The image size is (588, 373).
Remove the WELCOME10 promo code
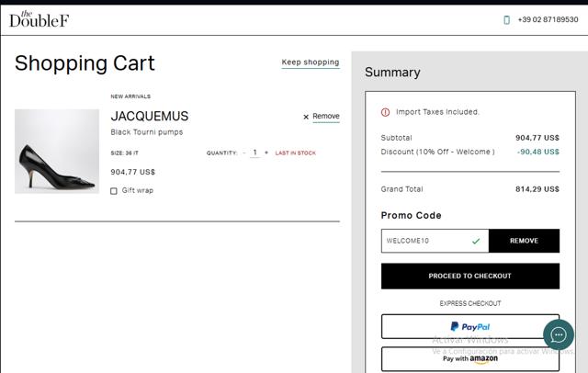(524, 241)
